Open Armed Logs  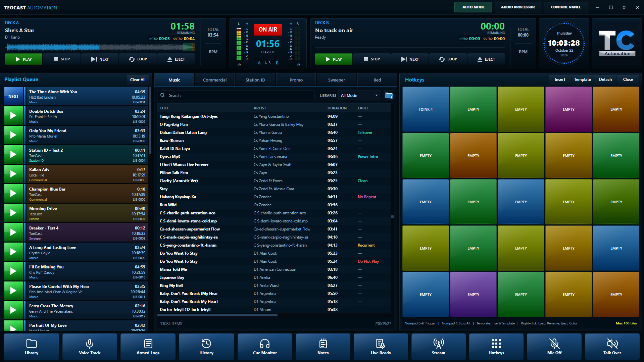[148, 347]
